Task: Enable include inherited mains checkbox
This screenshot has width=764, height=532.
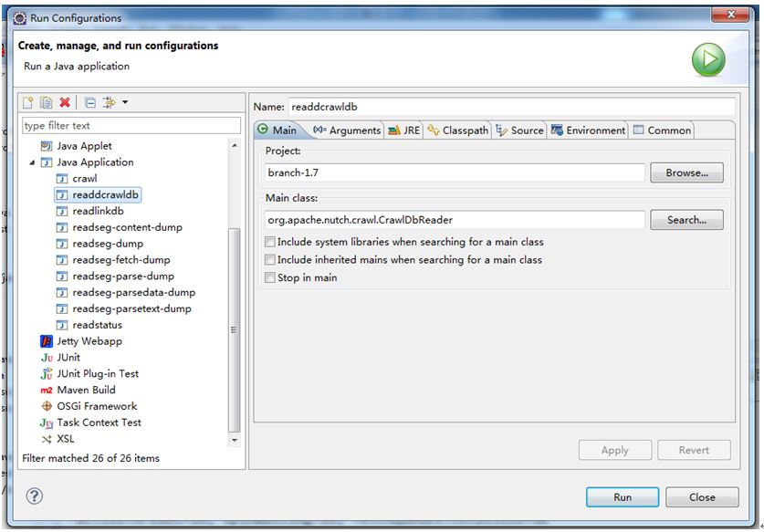Action: (x=269, y=260)
